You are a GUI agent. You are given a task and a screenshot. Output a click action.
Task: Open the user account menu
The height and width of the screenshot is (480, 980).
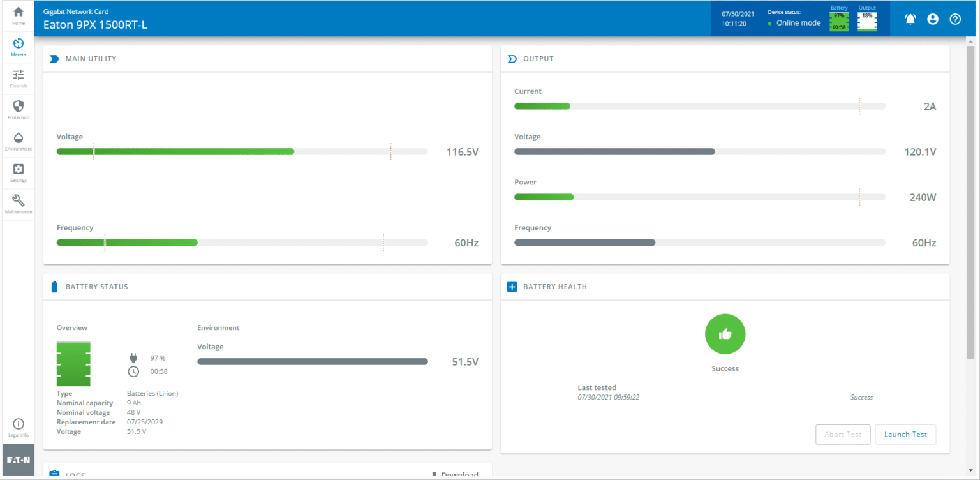point(933,19)
